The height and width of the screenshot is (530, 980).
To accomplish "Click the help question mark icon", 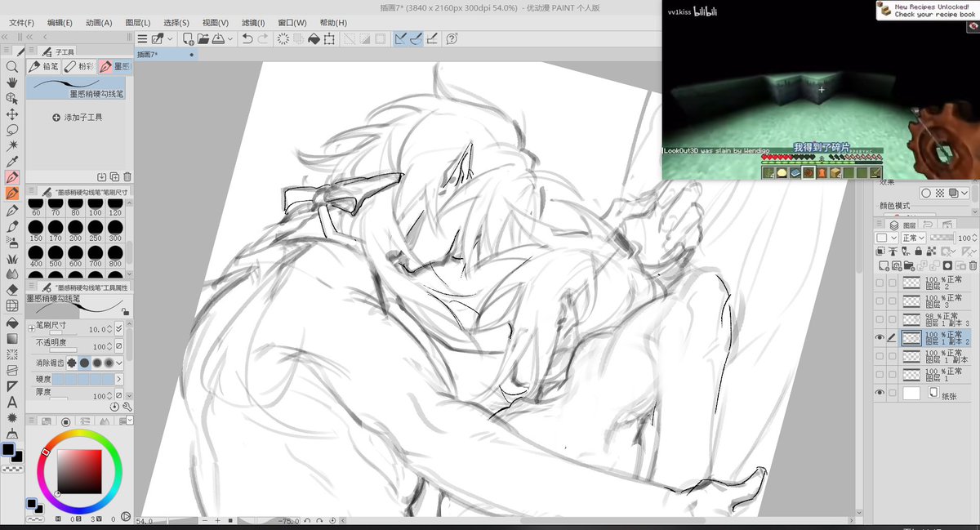I will tap(452, 38).
